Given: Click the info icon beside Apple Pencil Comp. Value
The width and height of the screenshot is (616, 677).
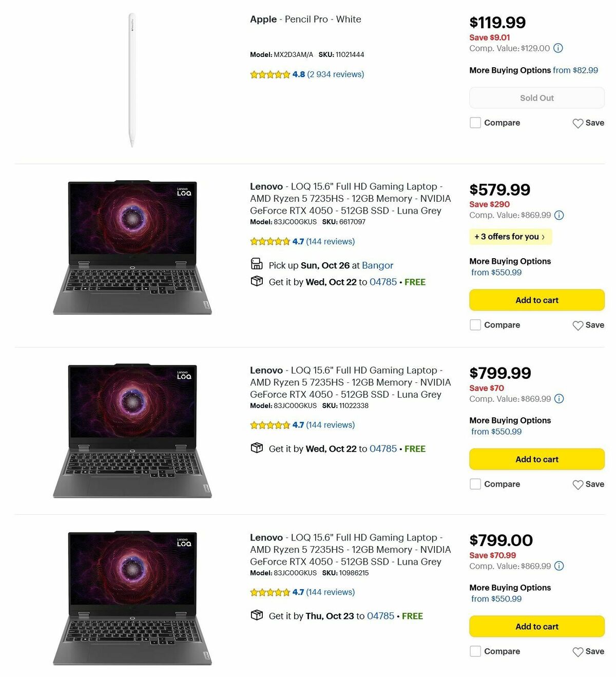Looking at the screenshot, I should click(x=558, y=48).
